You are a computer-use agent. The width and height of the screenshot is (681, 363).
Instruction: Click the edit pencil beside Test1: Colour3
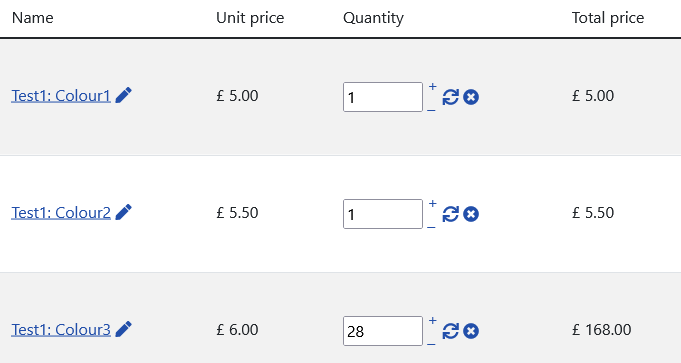[123, 329]
